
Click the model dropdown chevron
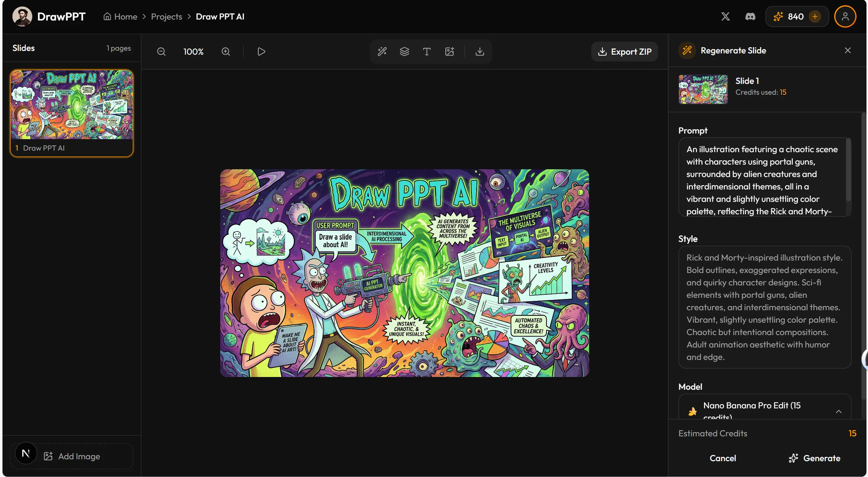pos(839,411)
